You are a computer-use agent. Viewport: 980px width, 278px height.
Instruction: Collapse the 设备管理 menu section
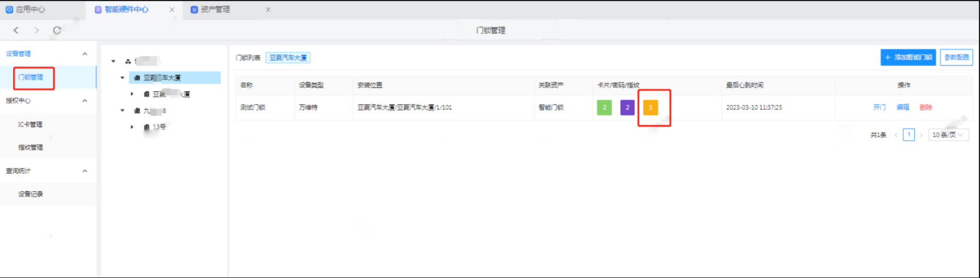tap(85, 54)
